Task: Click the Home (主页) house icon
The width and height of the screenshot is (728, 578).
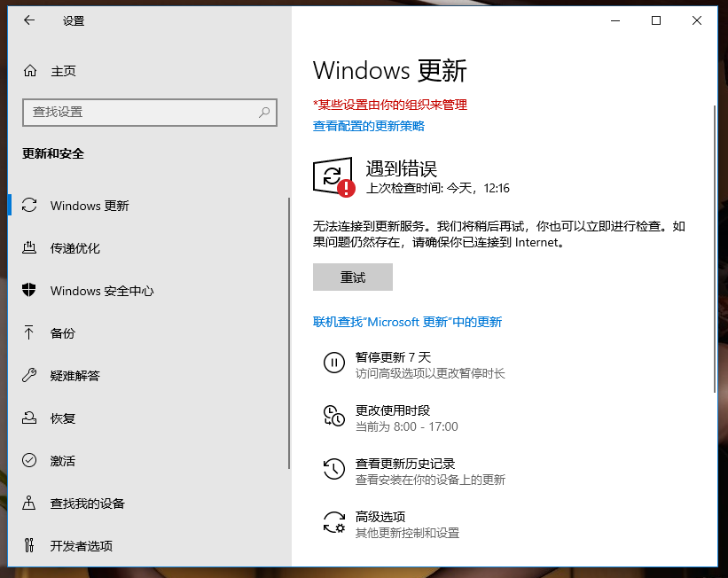Action: point(30,71)
